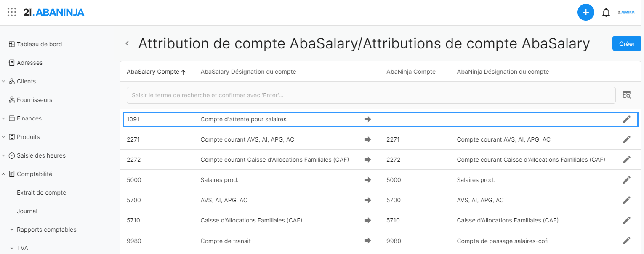Click AbaSalary 'Salaires prod.' designation
Viewport: 644px width, 254px height.
coord(220,180)
